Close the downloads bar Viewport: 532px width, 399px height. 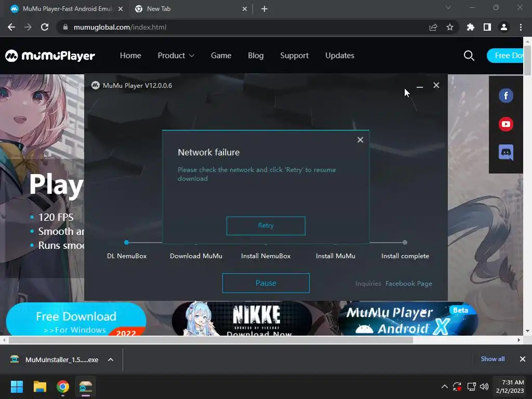pos(523,359)
